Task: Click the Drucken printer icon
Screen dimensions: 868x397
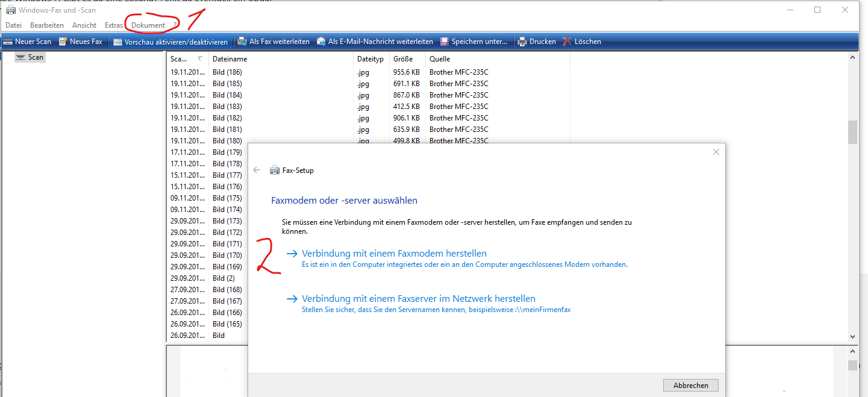Action: [x=522, y=42]
